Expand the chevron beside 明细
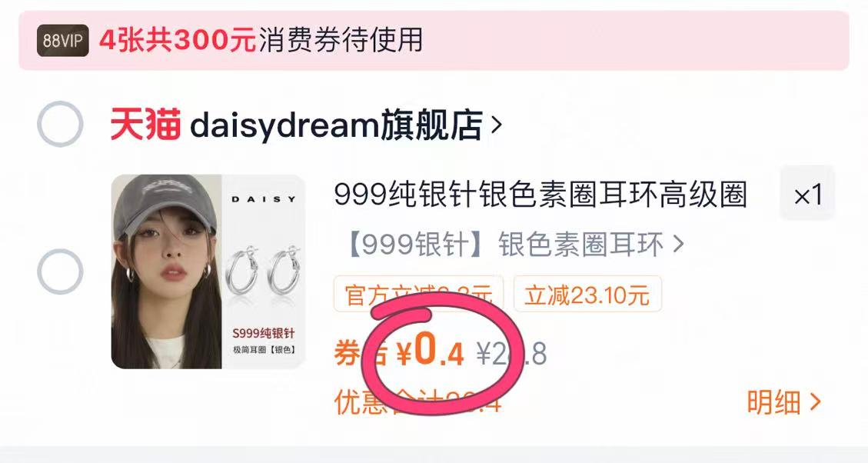Viewport: 868px width, 463px height. 815,402
